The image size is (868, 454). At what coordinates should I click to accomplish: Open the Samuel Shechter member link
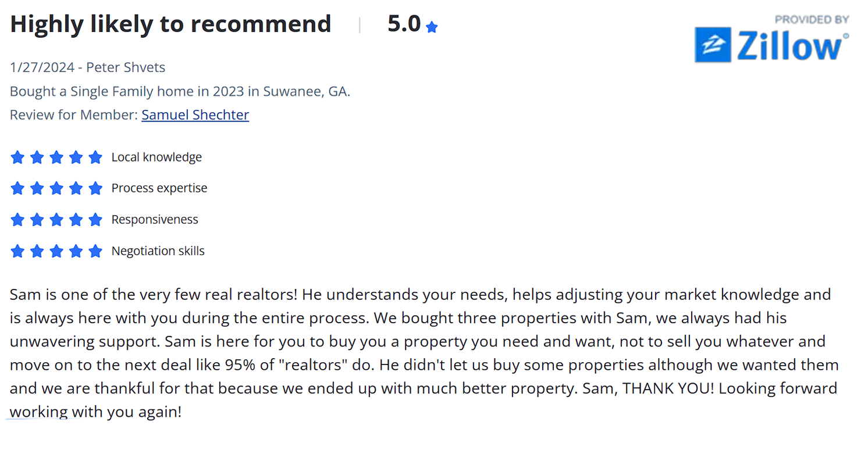point(195,115)
